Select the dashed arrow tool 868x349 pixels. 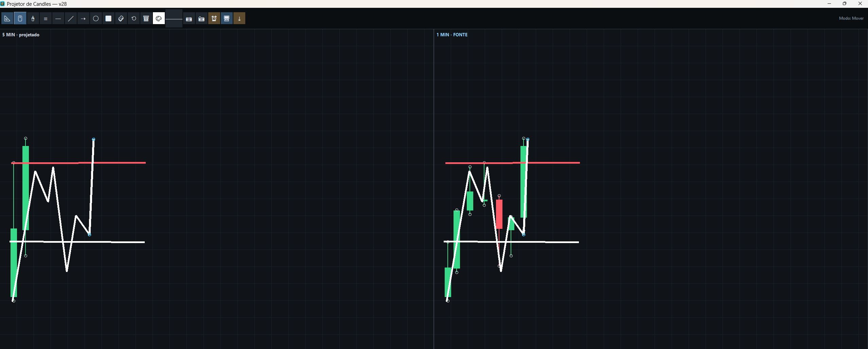pos(83,19)
